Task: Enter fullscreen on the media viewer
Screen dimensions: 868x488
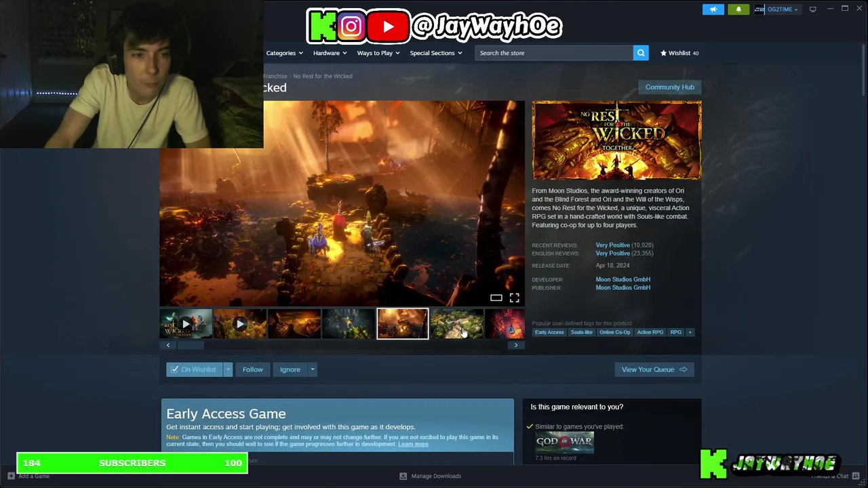Action: (515, 298)
